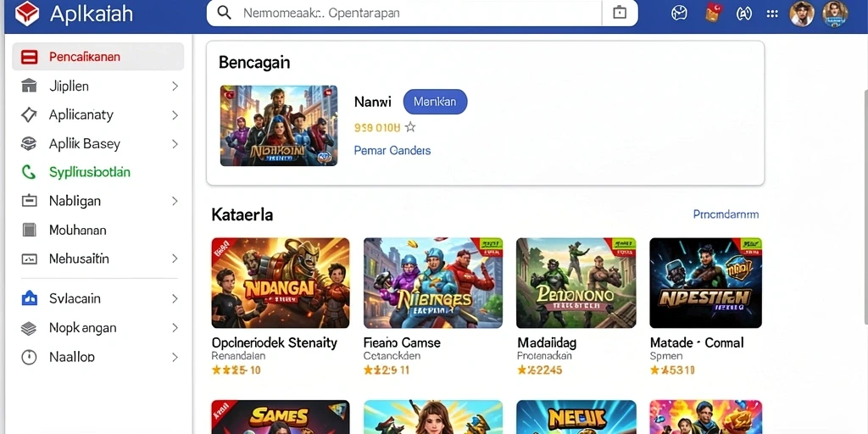Open the Pemar Oanders link
Viewport: 868px width, 434px height.
coord(392,150)
